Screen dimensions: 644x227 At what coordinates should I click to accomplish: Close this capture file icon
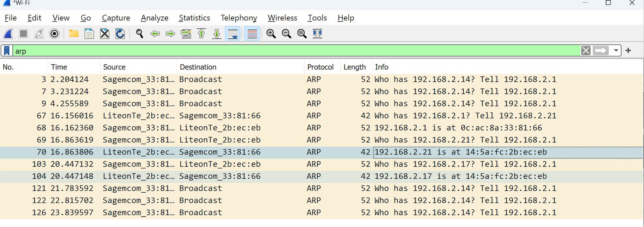click(x=105, y=33)
